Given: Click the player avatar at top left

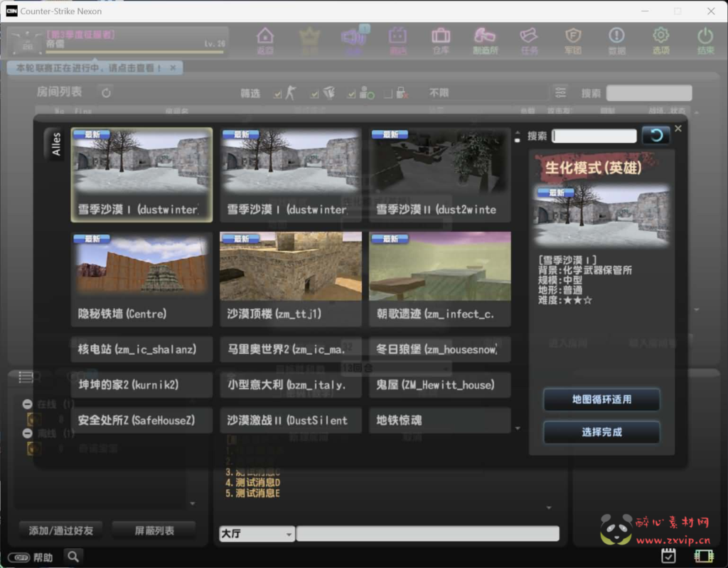Looking at the screenshot, I should (27, 42).
